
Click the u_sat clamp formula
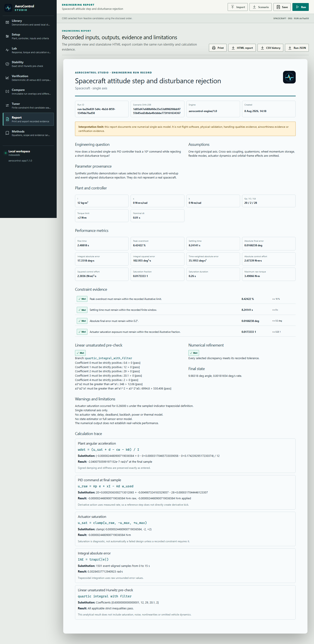click(x=112, y=523)
